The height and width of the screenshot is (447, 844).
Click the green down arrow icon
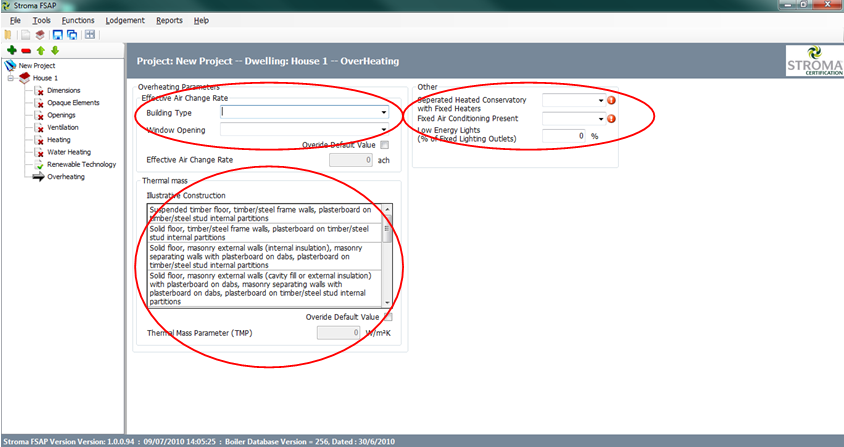[x=54, y=51]
